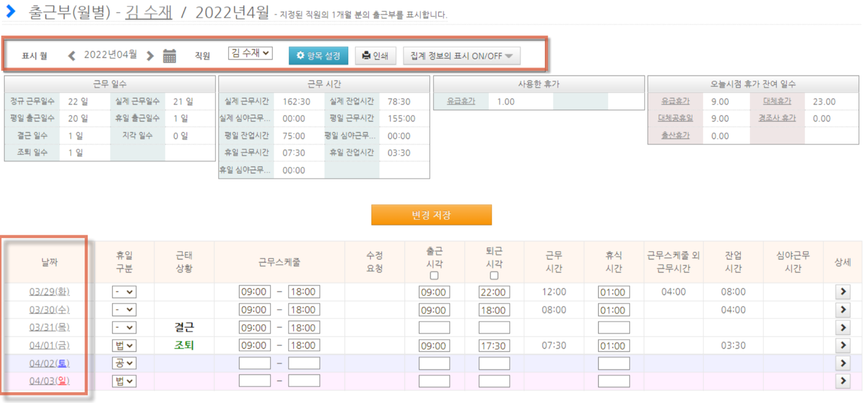868x403 pixels.
Task: Open 휴일 구분 dropdown for 03/29 row
Action: [124, 292]
